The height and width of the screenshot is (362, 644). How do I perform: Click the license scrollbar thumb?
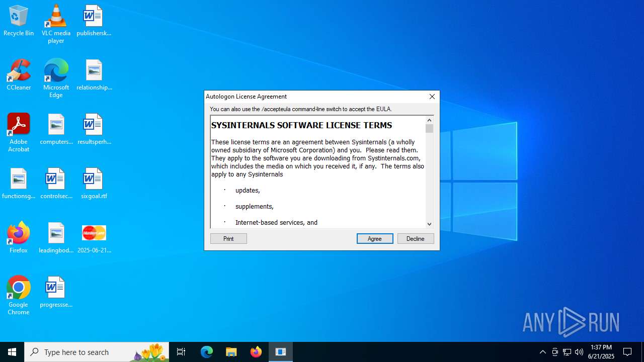pos(429,128)
